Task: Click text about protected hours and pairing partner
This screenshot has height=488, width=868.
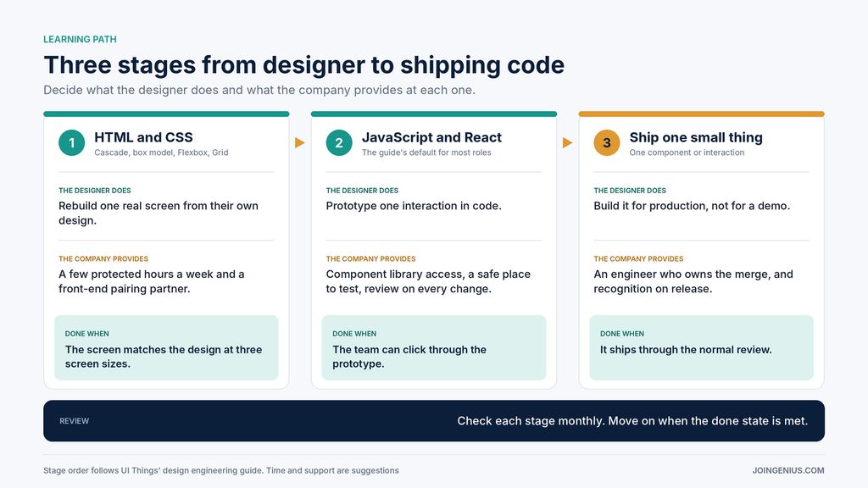Action: 152,281
